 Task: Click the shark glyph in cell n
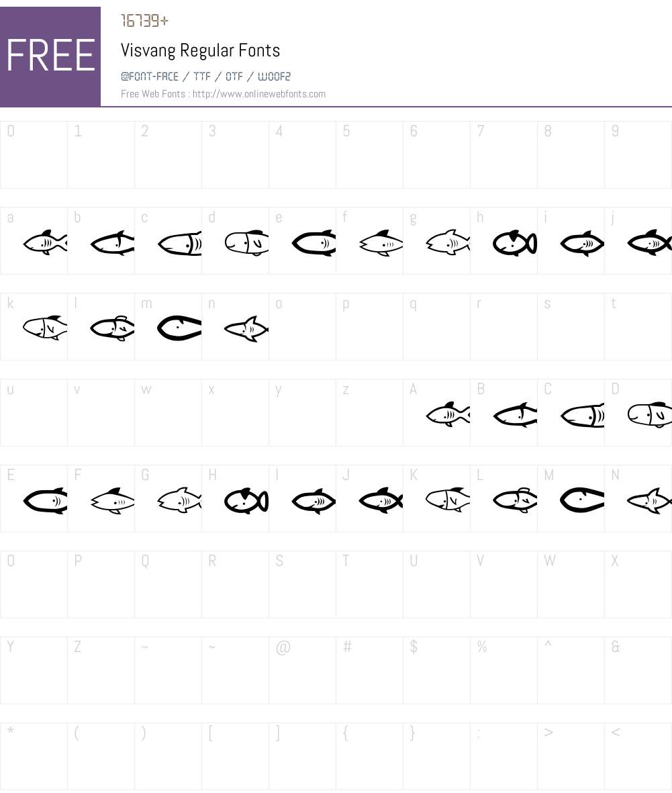point(246,329)
